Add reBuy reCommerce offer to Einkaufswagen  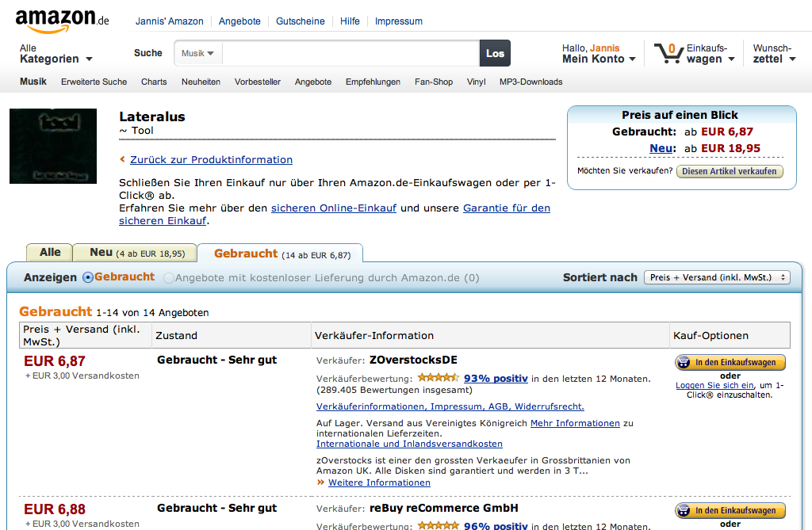(x=730, y=510)
